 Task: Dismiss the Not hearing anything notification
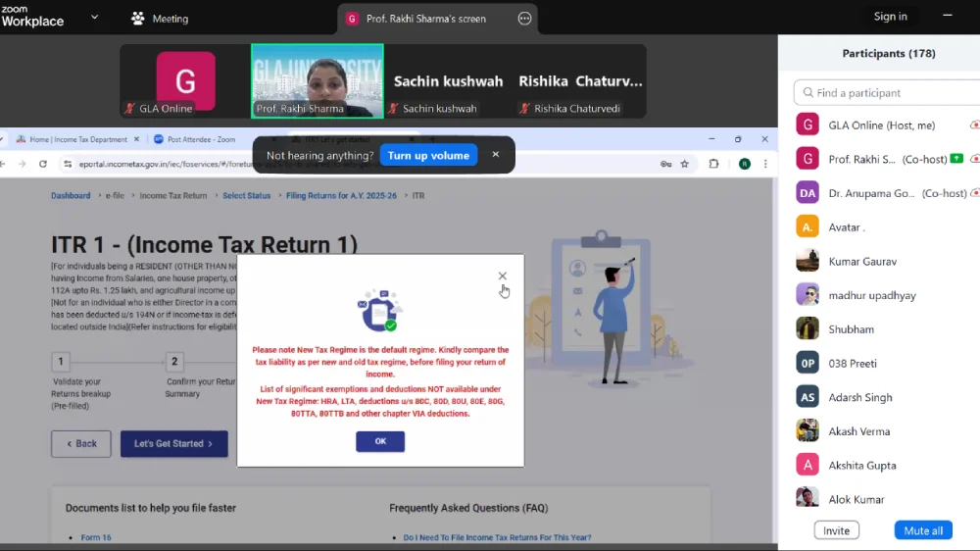[x=495, y=155]
